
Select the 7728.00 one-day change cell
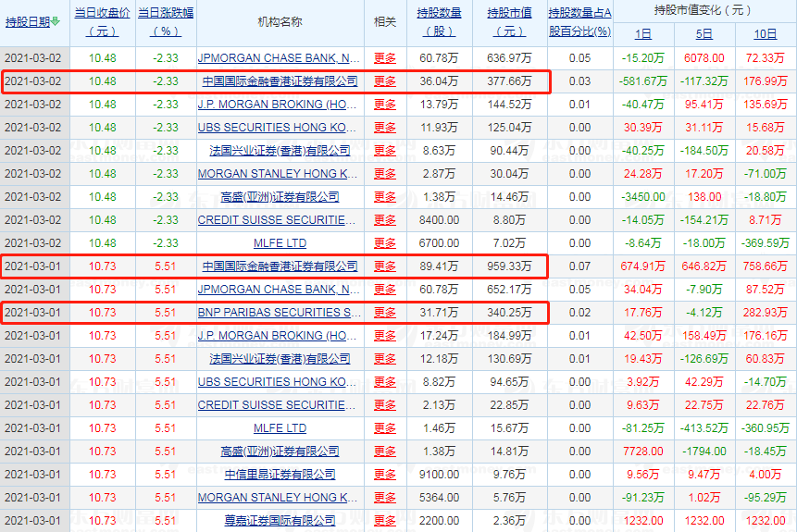tap(643, 452)
